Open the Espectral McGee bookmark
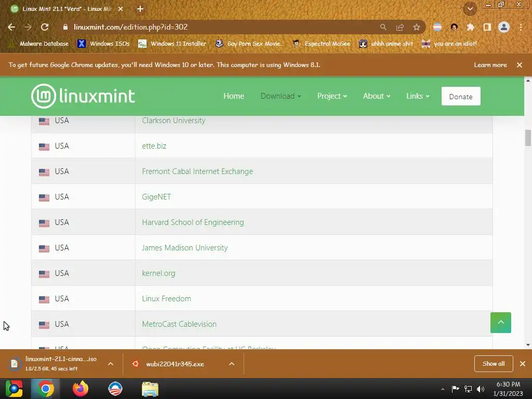 (321, 44)
